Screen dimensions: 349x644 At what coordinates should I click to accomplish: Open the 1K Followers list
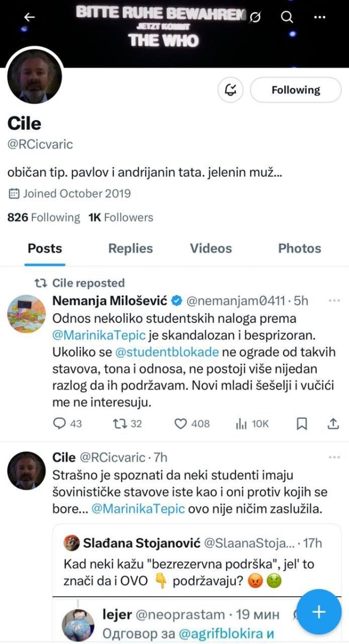tap(121, 217)
